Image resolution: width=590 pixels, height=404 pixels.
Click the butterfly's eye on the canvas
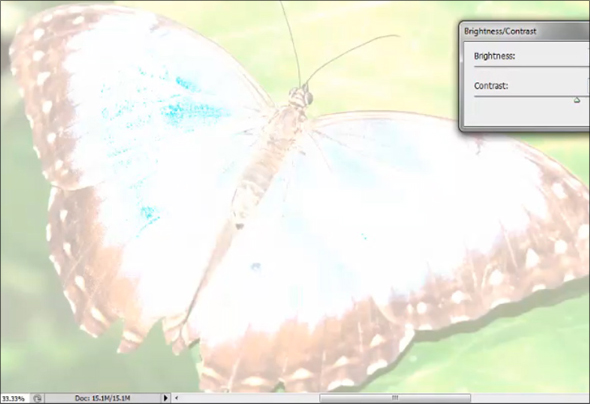click(x=309, y=99)
